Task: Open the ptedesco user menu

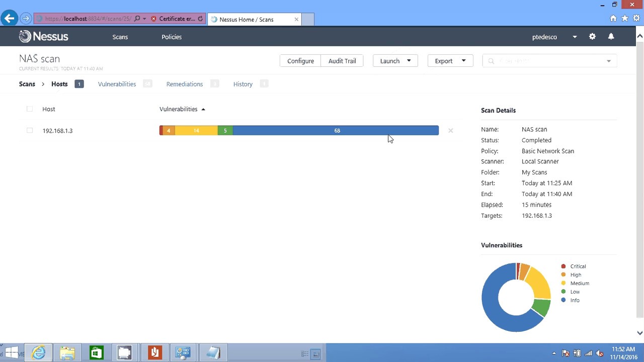Action: click(554, 37)
